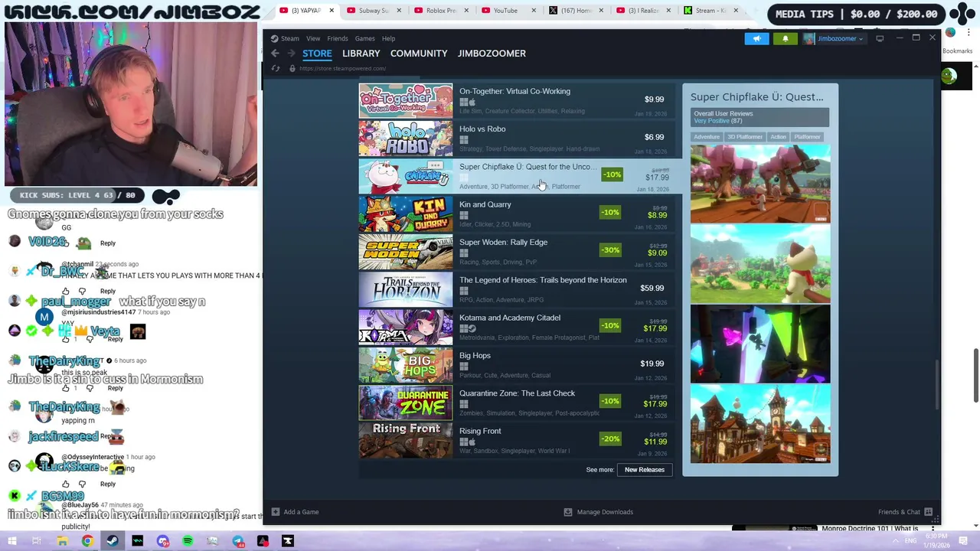Switch to the Stream - Kick browser tab
The width and height of the screenshot is (980, 551).
tap(710, 11)
